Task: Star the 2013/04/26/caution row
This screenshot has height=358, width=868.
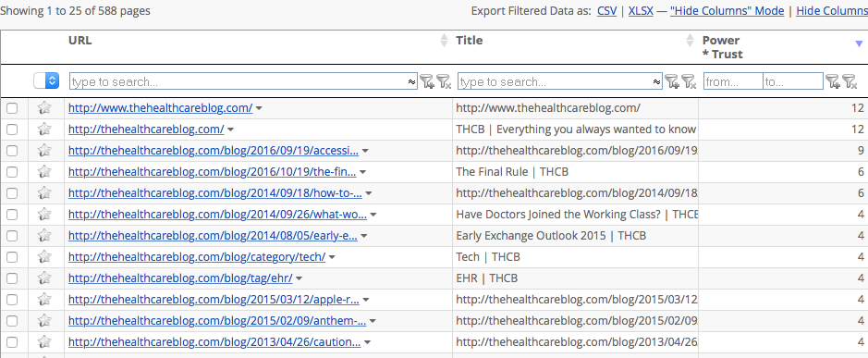Action: pyautogui.click(x=44, y=342)
